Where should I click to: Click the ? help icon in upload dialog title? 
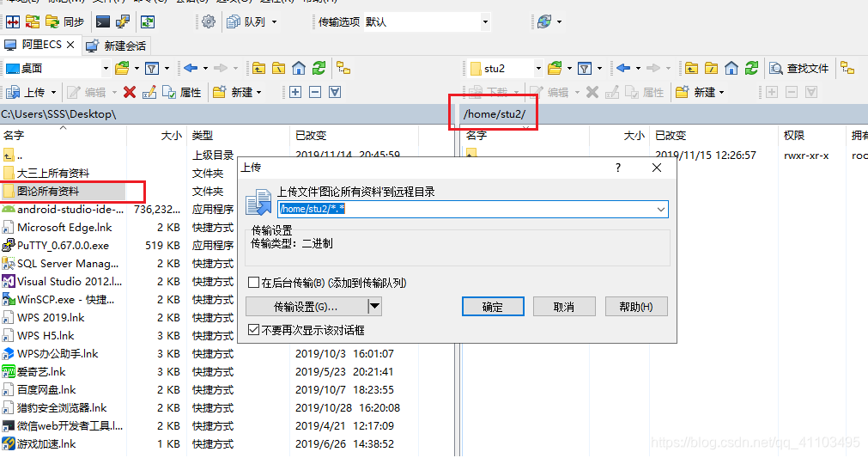click(x=618, y=168)
